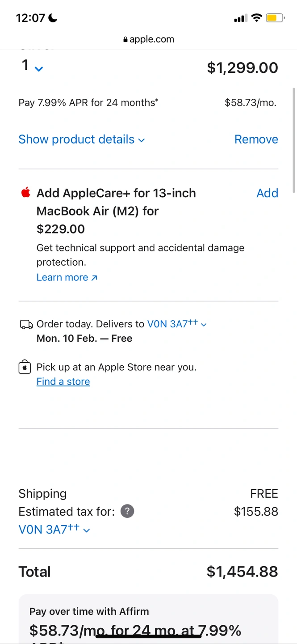Expand Show product details
The image size is (297, 644).
point(82,140)
